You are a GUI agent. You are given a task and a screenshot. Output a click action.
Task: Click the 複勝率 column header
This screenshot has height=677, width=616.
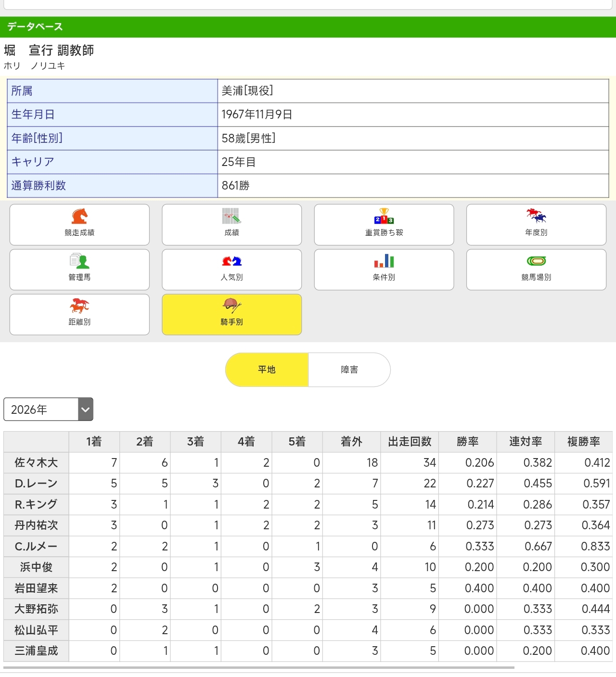pyautogui.click(x=583, y=442)
